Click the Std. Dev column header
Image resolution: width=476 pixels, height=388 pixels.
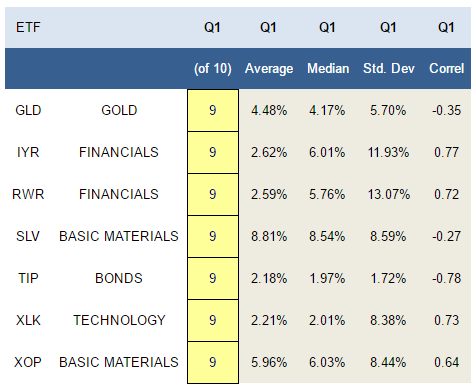click(x=389, y=68)
